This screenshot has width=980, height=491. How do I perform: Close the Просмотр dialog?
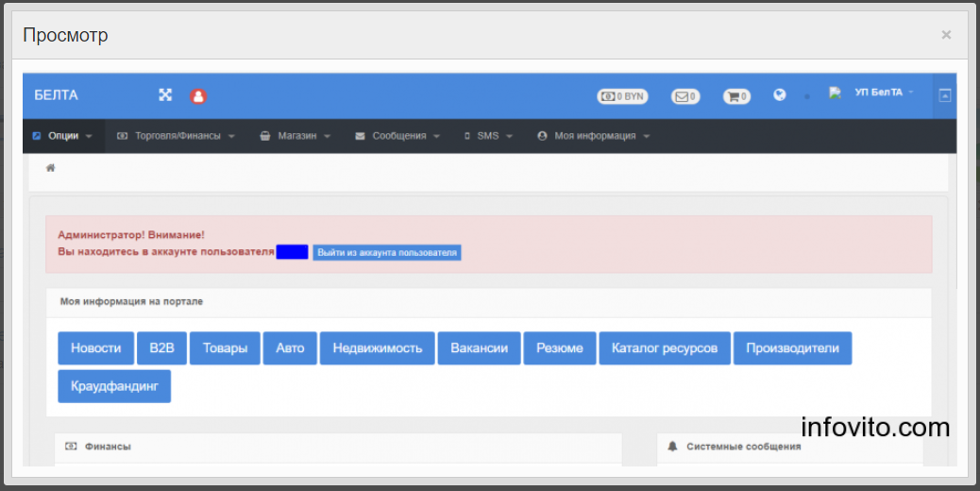click(946, 35)
